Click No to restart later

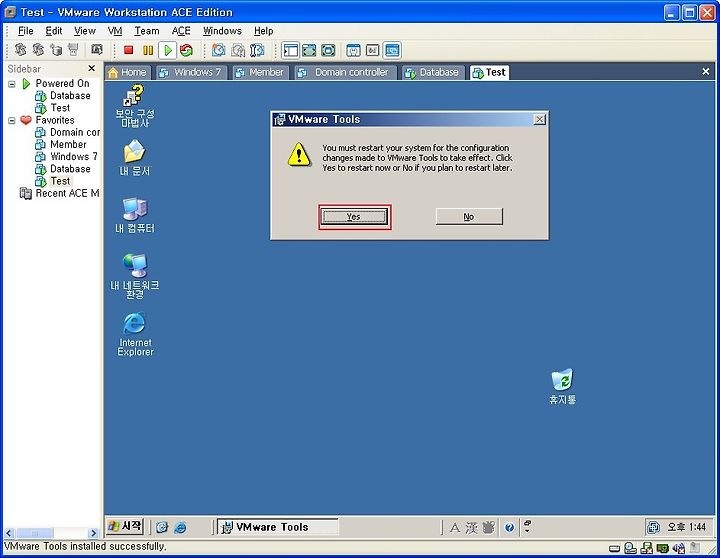[469, 217]
